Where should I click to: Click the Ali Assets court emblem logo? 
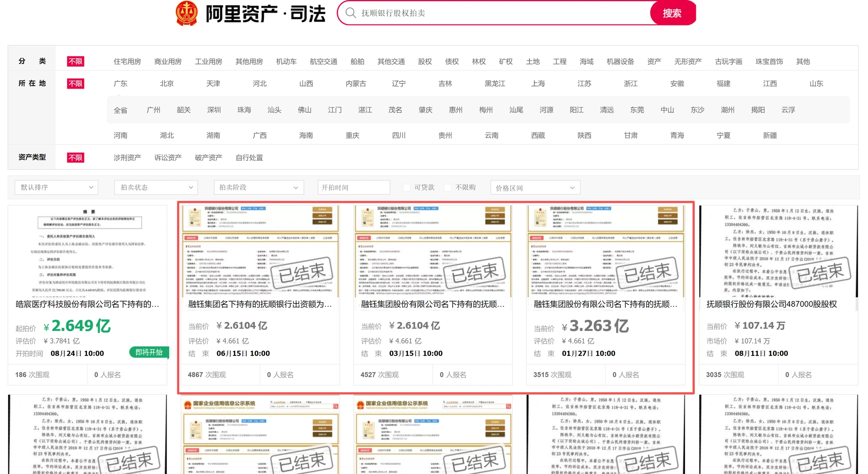187,13
